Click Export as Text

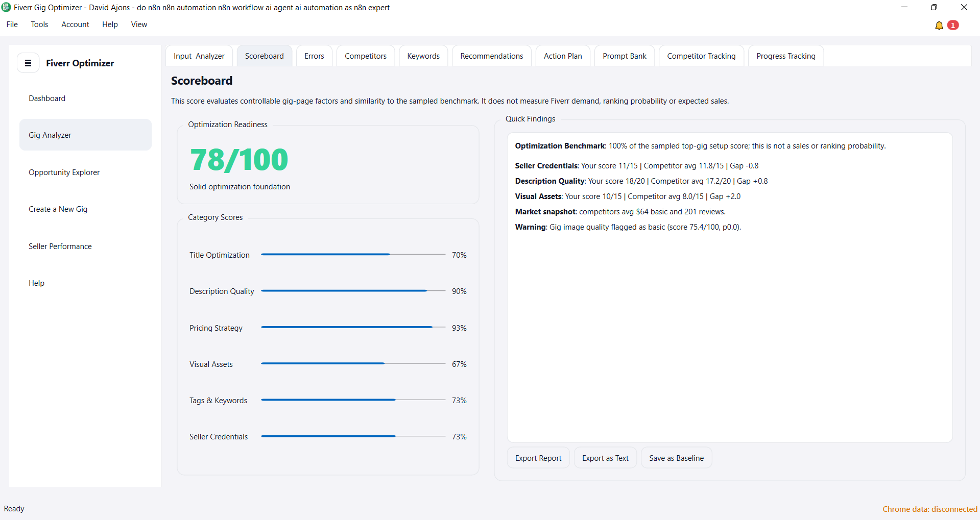click(605, 458)
